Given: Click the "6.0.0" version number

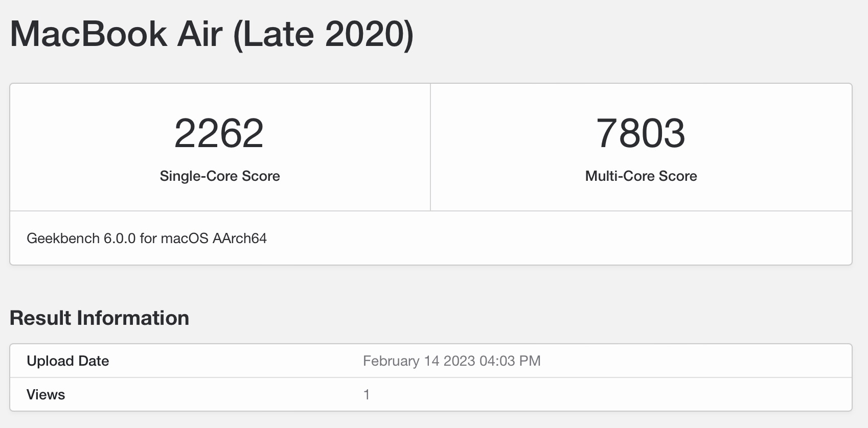Looking at the screenshot, I should [x=120, y=239].
